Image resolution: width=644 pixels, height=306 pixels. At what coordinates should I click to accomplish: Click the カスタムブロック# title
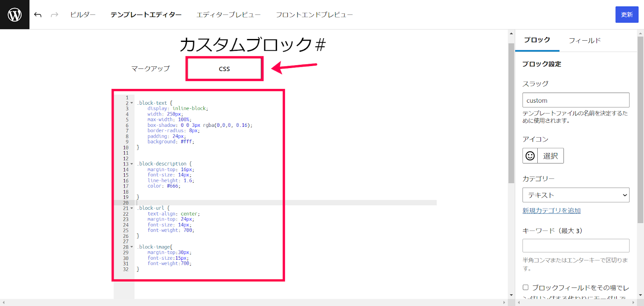[x=252, y=44]
